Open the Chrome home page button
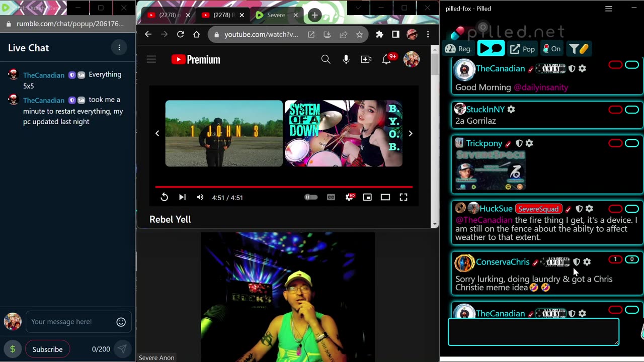This screenshot has height=362, width=644. coord(196,34)
